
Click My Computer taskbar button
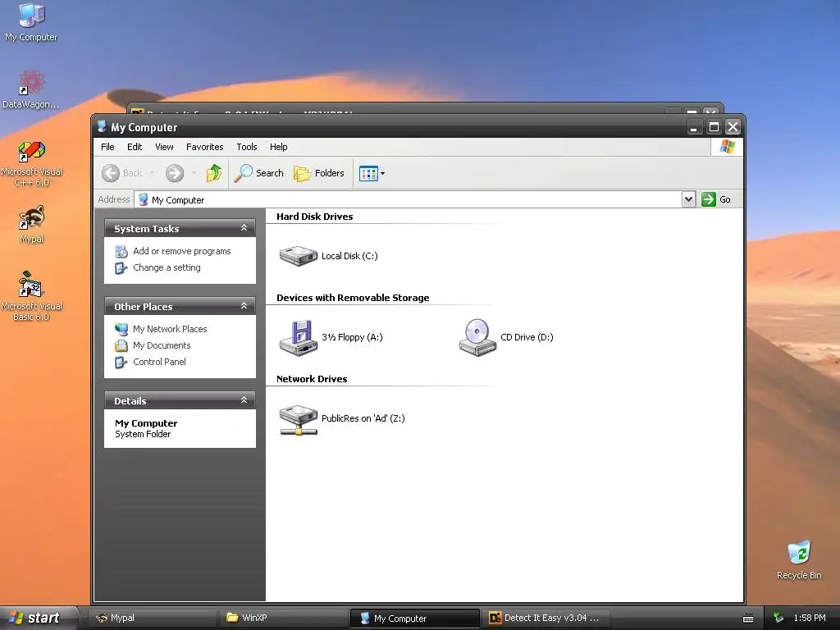pyautogui.click(x=414, y=619)
